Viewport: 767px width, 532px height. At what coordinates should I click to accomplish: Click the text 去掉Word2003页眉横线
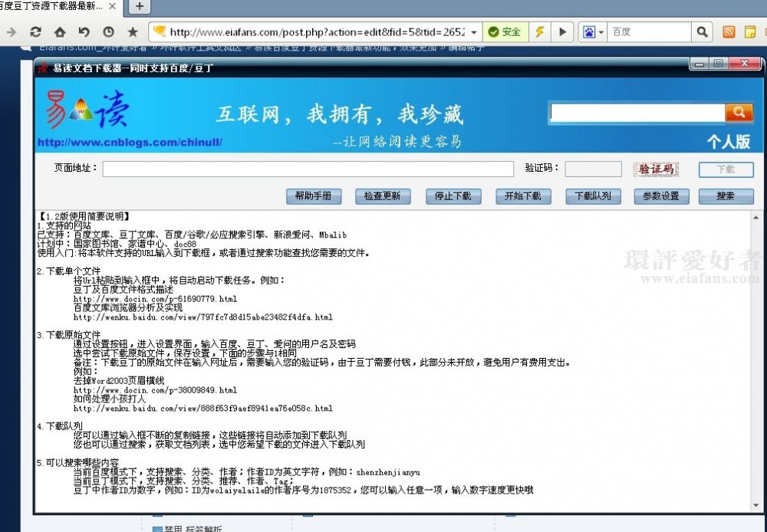point(119,380)
